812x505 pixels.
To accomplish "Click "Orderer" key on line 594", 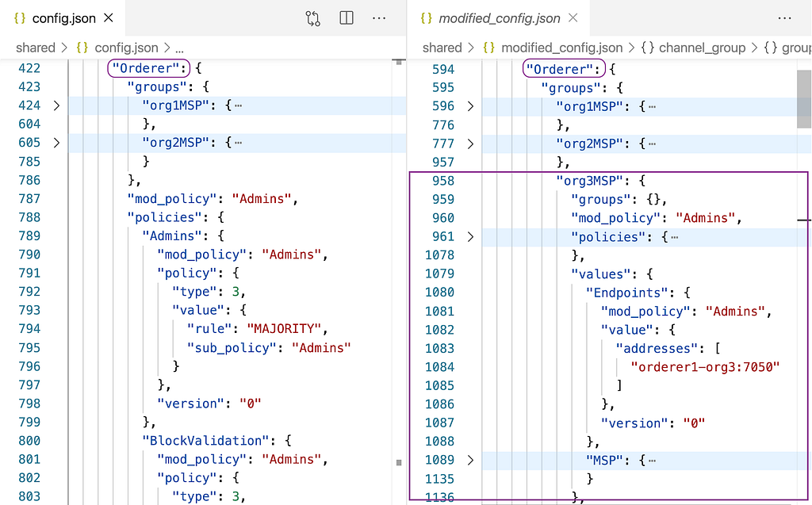I will (x=559, y=70).
